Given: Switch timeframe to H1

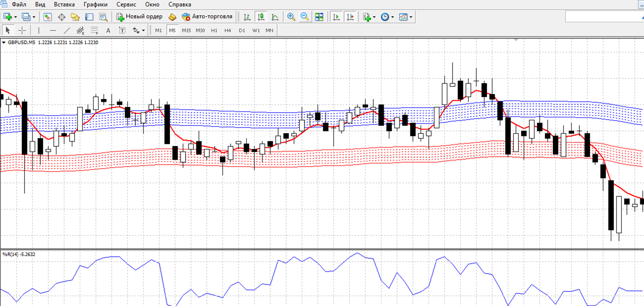Looking at the screenshot, I should (214, 31).
